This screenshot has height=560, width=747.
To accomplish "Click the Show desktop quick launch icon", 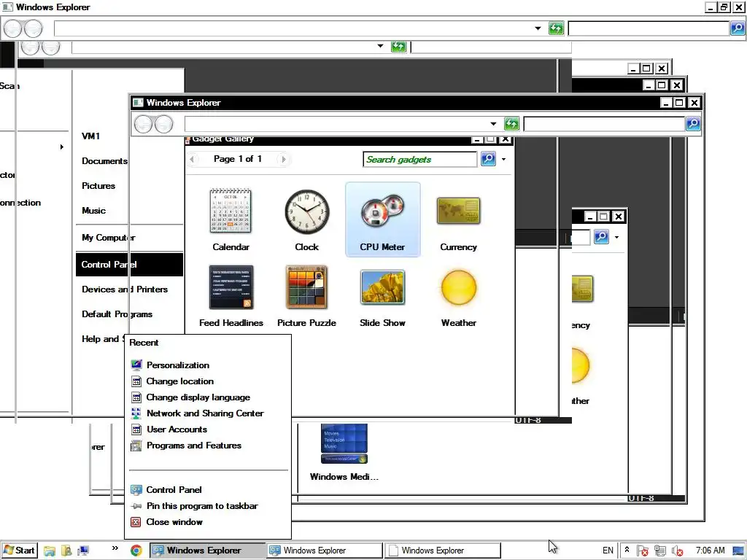I will coord(83,551).
